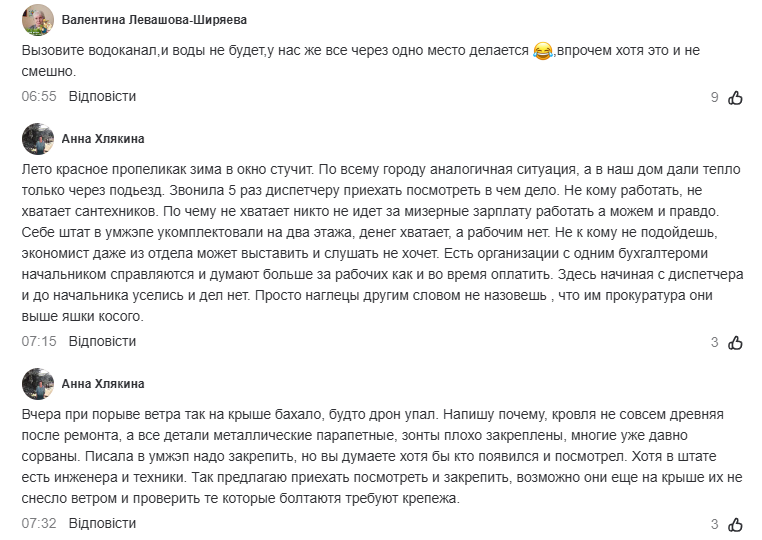Click the 07:32 timestamp

[x=39, y=524]
